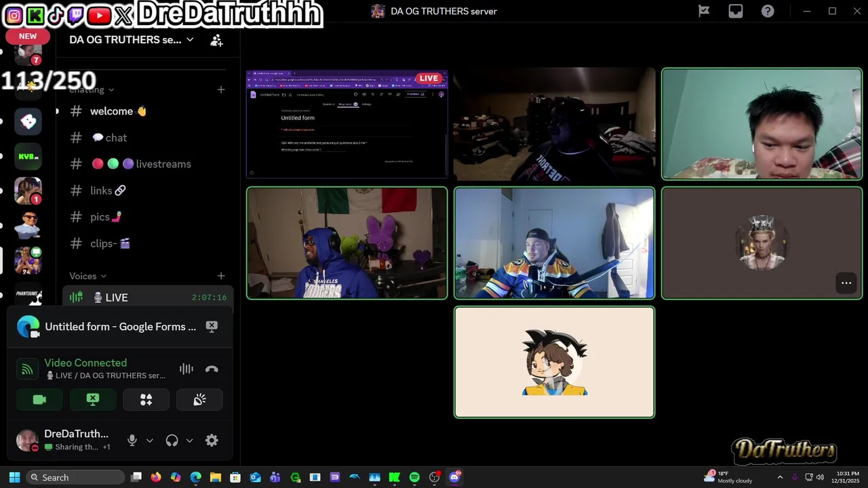
Task: Deafen with the headphones icon
Action: click(x=172, y=441)
